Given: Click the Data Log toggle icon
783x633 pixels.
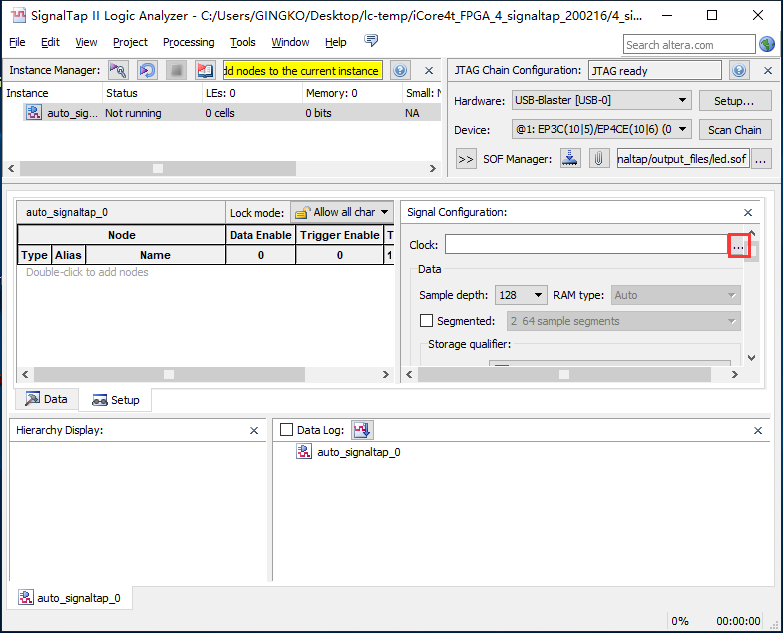Looking at the screenshot, I should point(362,430).
